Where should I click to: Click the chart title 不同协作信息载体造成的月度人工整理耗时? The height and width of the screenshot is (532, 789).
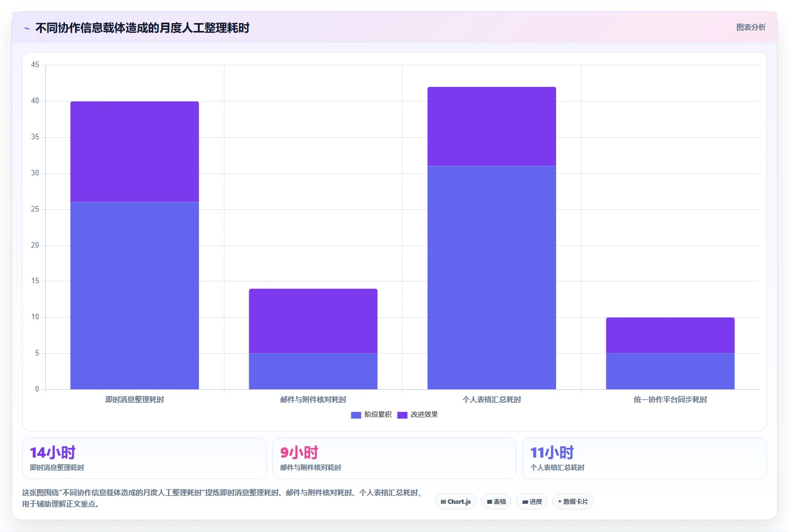142,28
